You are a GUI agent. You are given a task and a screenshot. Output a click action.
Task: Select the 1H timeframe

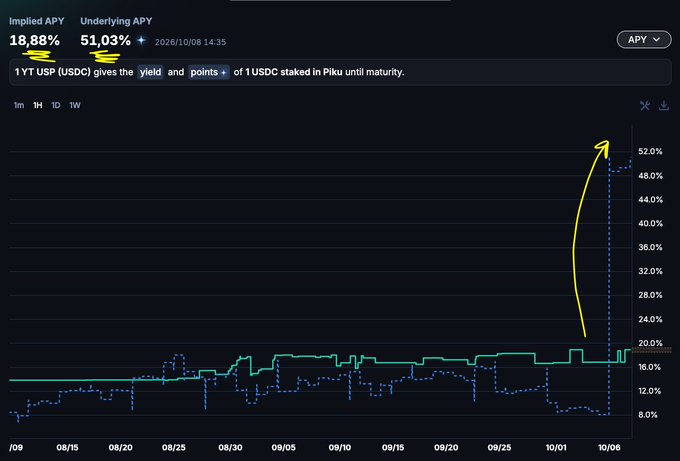point(38,105)
